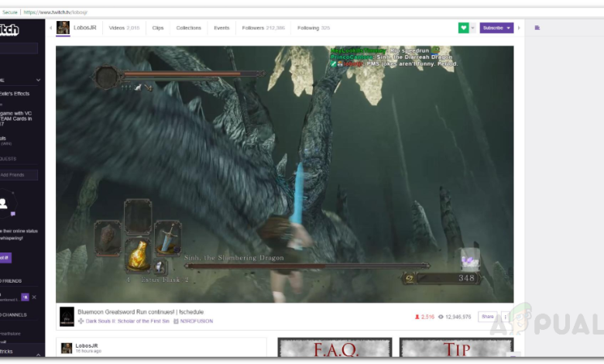Click the Twitch URL in address bar

(56, 12)
